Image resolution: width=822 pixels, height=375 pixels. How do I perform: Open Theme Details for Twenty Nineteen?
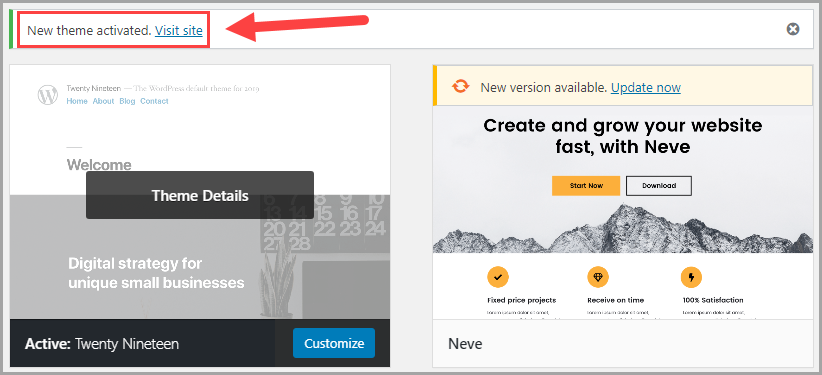tap(200, 195)
